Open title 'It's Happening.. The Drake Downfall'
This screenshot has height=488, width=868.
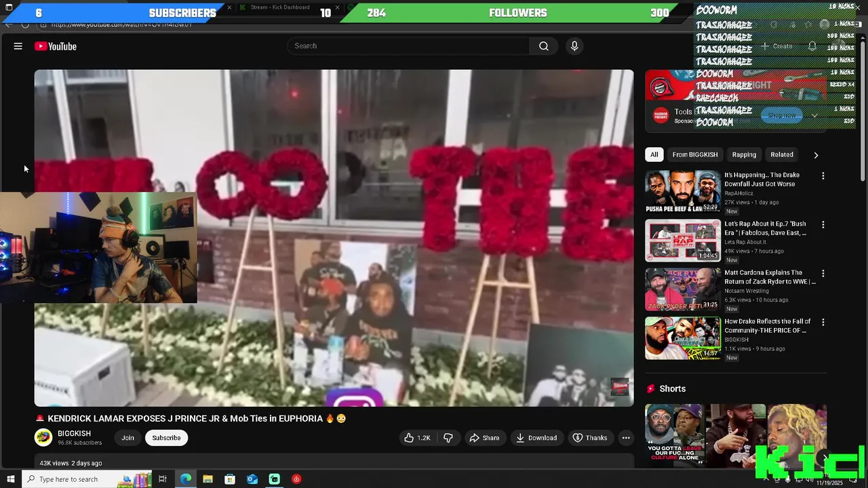click(762, 179)
